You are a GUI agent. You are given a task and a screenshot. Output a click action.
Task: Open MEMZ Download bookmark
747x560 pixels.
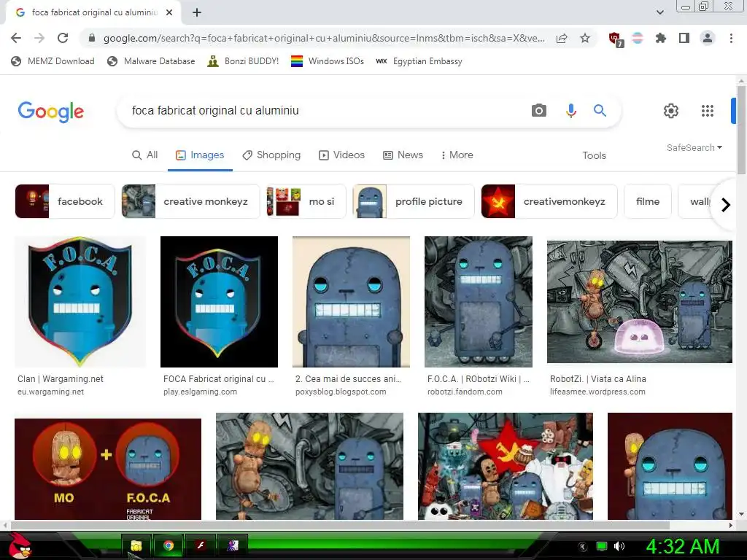point(53,61)
